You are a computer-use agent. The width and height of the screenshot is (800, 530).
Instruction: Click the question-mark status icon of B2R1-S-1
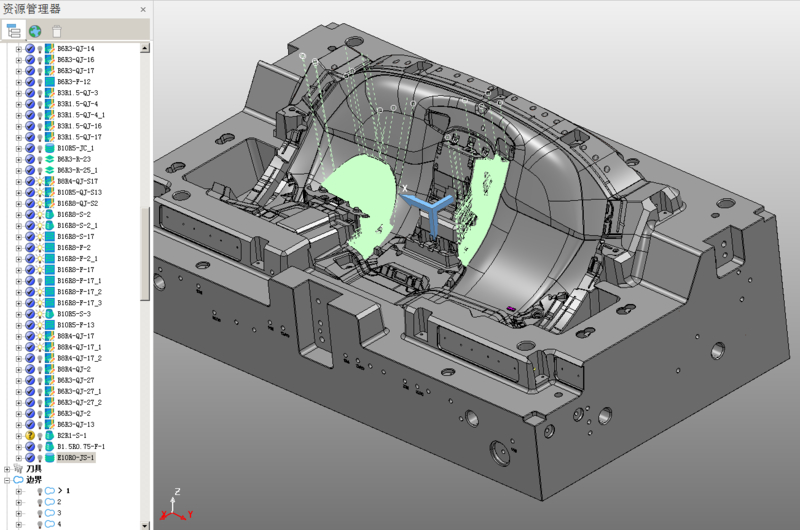point(30,436)
